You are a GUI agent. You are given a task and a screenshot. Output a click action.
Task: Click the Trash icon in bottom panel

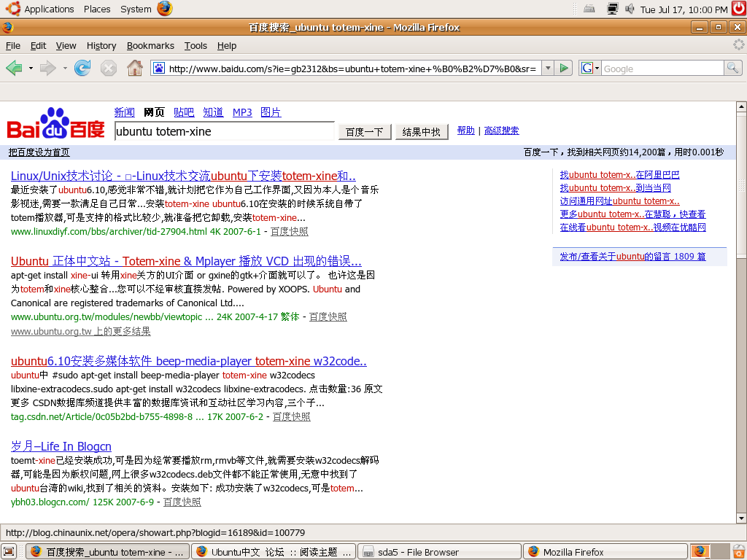(x=738, y=551)
